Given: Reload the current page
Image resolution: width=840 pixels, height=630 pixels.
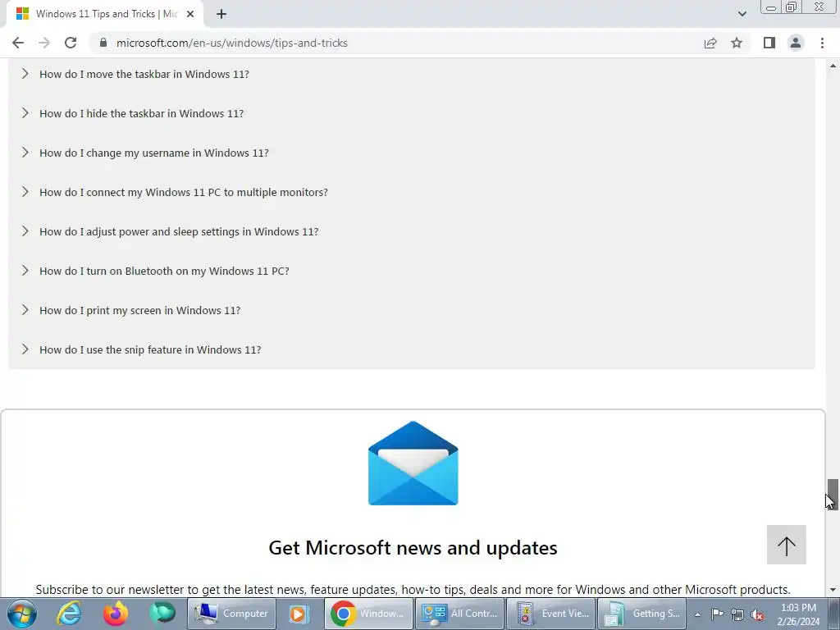Looking at the screenshot, I should (x=71, y=43).
